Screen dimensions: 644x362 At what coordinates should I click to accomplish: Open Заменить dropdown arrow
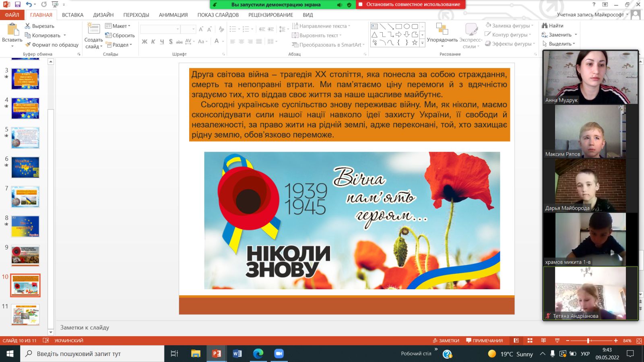pyautogui.click(x=576, y=35)
